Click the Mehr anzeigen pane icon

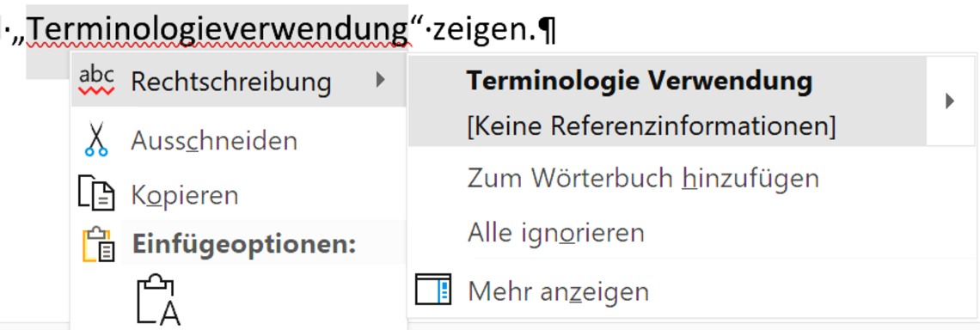tap(433, 290)
